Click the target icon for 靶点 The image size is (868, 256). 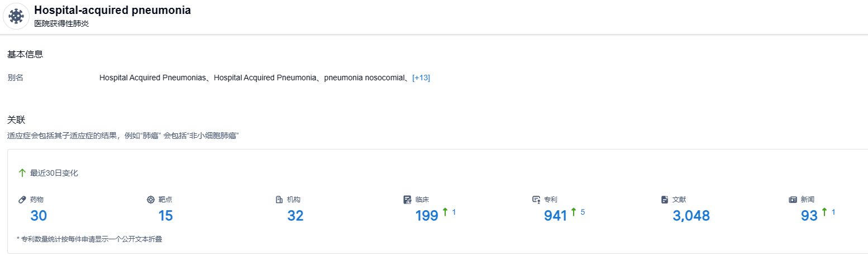(x=150, y=200)
